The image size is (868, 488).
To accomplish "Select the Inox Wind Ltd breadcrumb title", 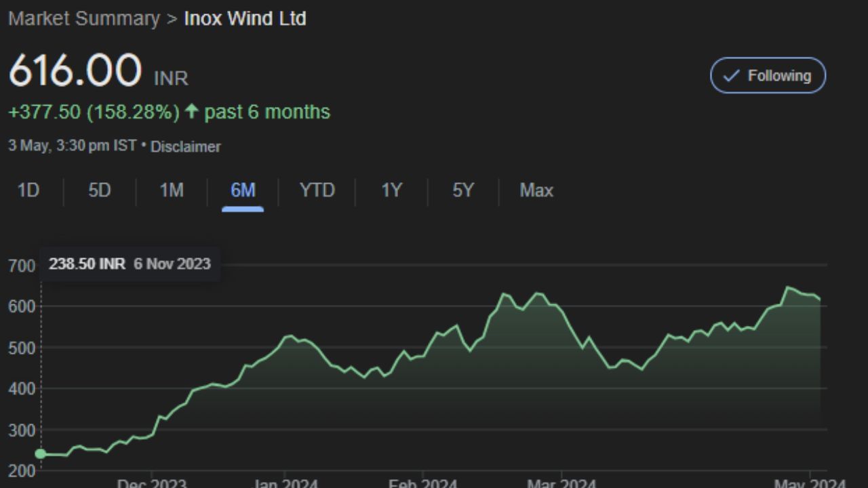I will (245, 18).
